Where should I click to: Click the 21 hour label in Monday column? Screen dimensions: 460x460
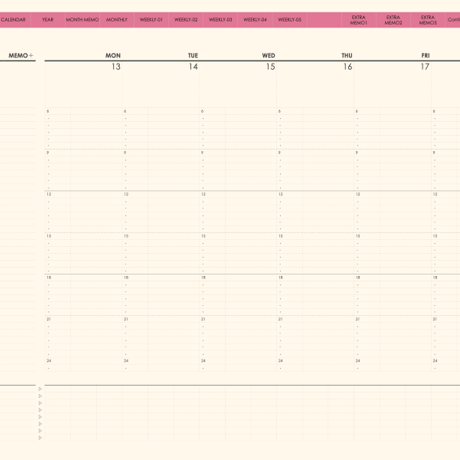click(x=49, y=319)
